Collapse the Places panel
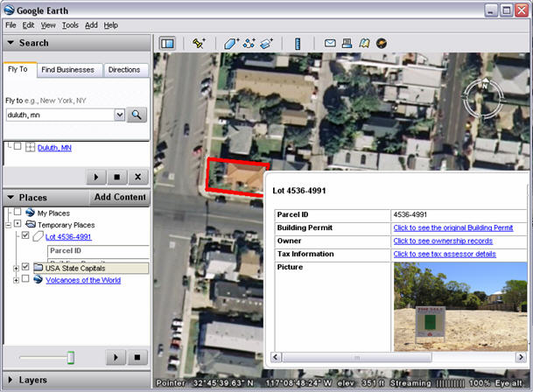Screen dimensions: 533x392 [x=11, y=197]
